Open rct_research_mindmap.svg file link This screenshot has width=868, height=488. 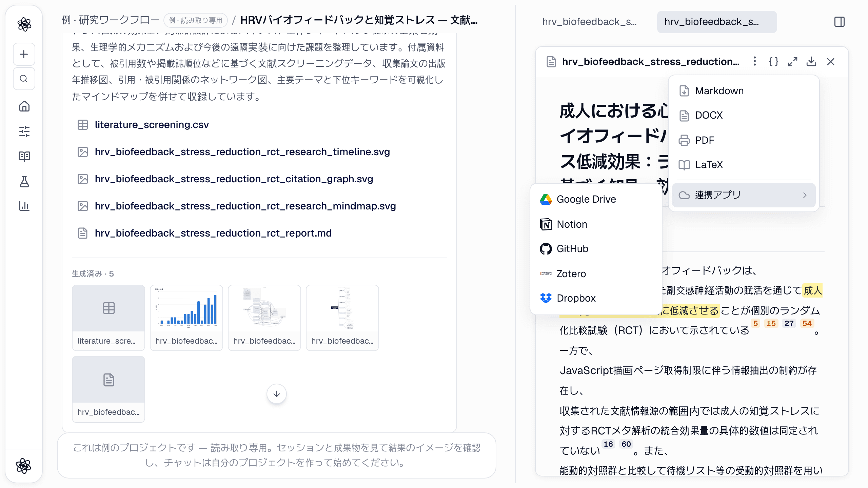(245, 206)
